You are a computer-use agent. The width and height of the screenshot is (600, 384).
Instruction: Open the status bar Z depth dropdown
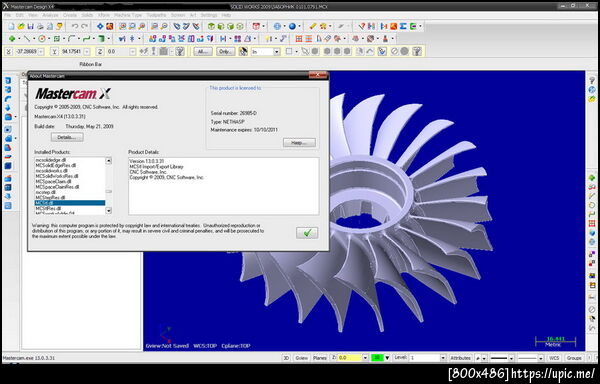365,358
